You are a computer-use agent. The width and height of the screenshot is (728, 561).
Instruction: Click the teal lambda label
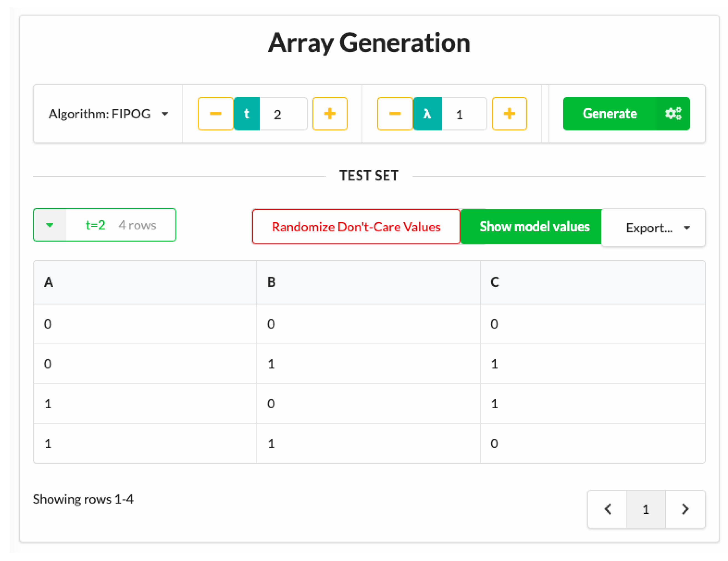427,114
